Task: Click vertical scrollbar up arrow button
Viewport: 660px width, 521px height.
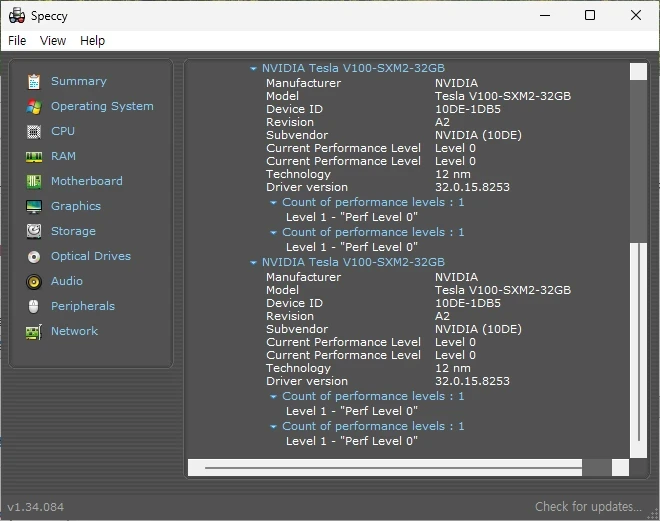Action: click(638, 72)
